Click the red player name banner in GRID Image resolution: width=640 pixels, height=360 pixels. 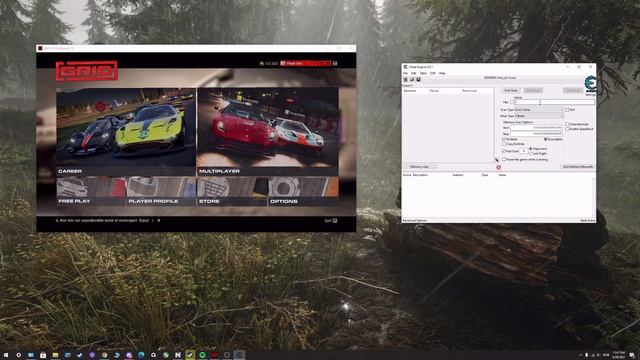[305, 63]
